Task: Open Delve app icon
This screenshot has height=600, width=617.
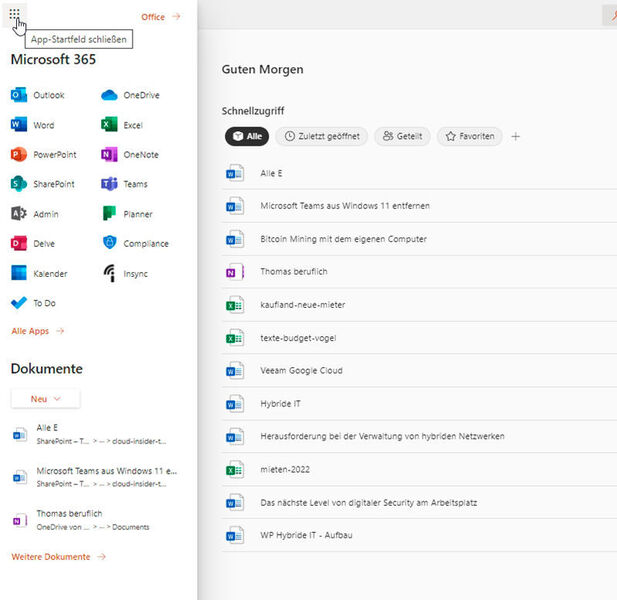Action: click(x=18, y=244)
